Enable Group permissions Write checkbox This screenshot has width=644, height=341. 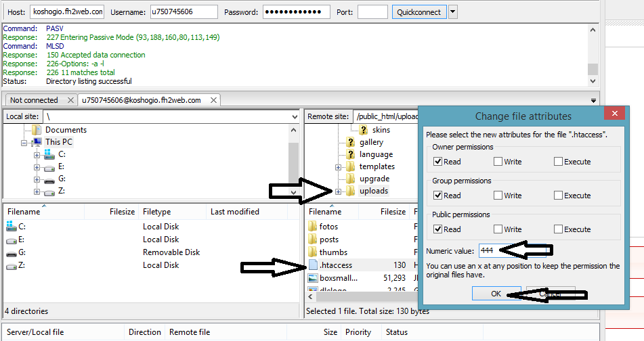tap(498, 196)
